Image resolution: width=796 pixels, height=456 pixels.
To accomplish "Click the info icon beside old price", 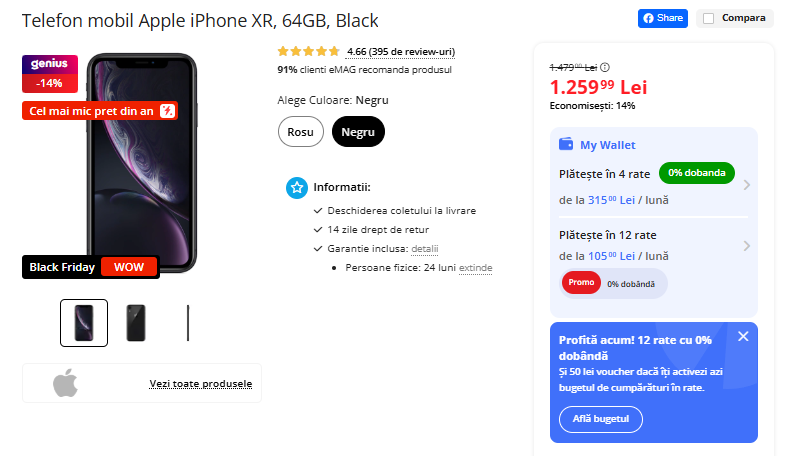I will (605, 67).
